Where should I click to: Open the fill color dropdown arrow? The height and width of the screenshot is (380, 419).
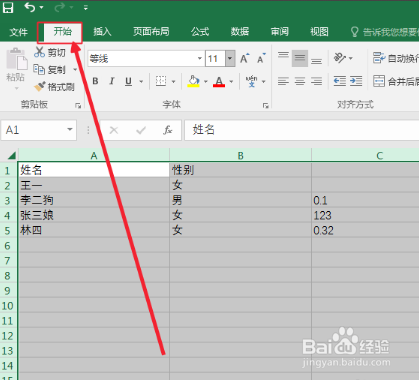point(205,81)
